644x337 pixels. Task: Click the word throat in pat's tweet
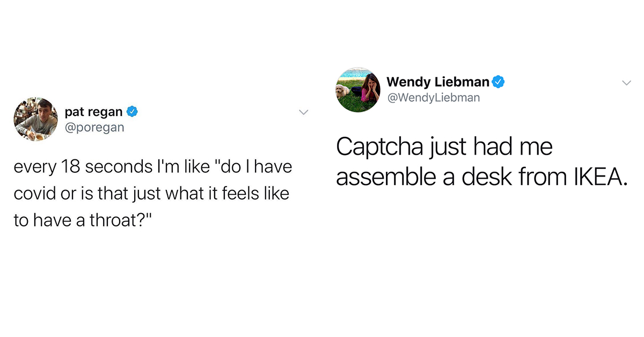click(116, 221)
